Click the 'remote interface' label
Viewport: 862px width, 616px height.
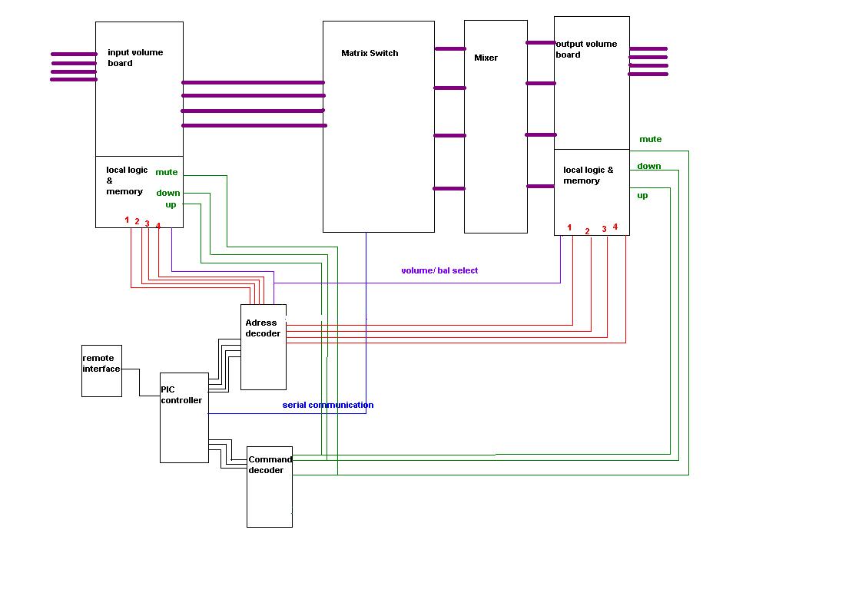point(101,363)
